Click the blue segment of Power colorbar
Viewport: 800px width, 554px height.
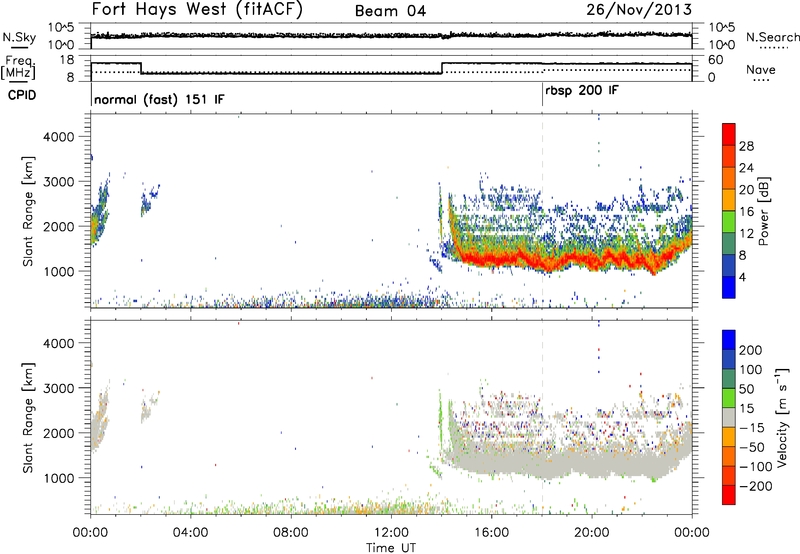pyautogui.click(x=729, y=287)
